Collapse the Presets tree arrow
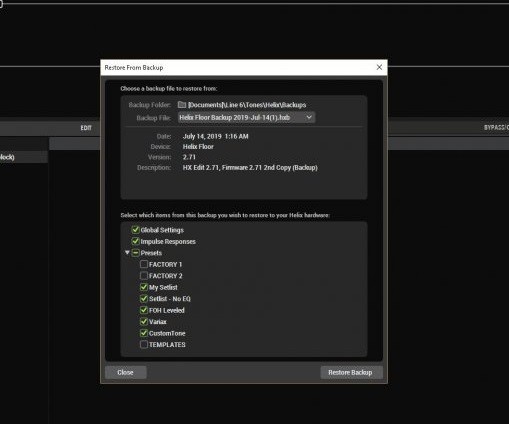Viewport: 509px width, 424px height. [x=127, y=253]
